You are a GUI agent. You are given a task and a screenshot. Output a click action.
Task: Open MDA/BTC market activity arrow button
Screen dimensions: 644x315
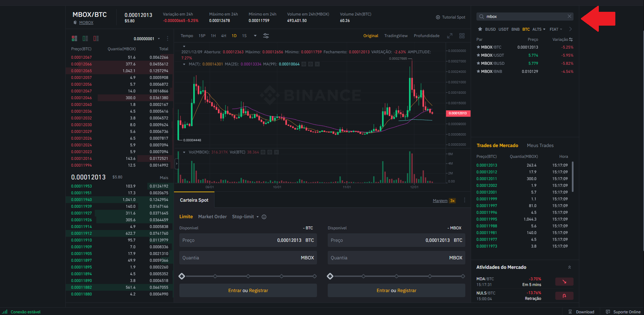point(564,282)
